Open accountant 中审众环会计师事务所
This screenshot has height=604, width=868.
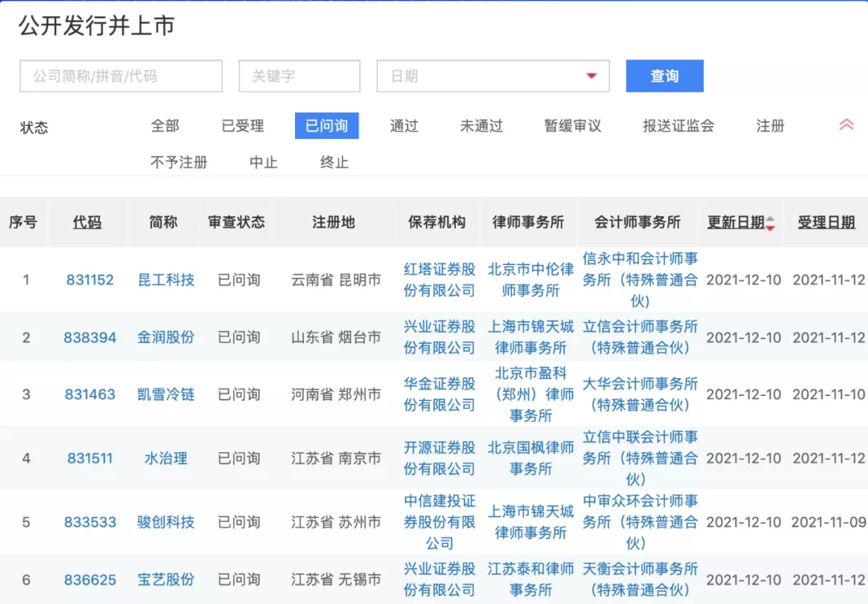[x=640, y=522]
